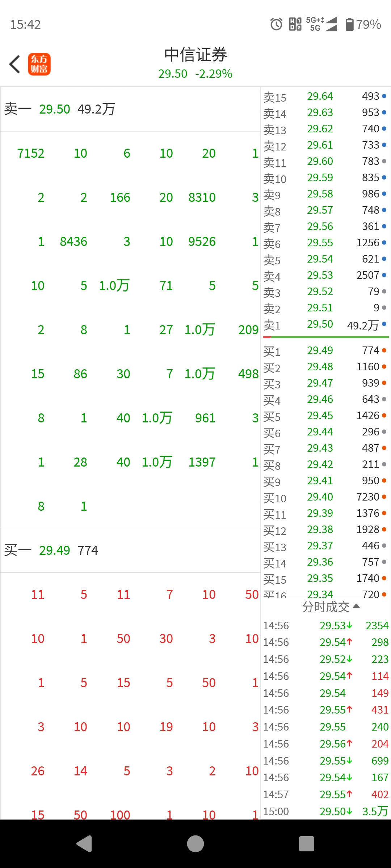The height and width of the screenshot is (868, 391).
Task: Tap the 7152 sell order entry
Action: pos(31,153)
